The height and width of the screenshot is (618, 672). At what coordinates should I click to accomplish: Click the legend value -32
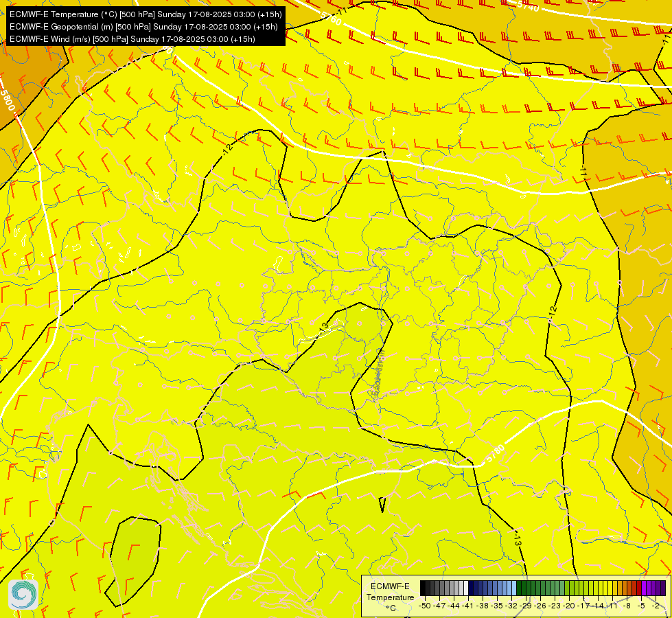[x=511, y=606]
